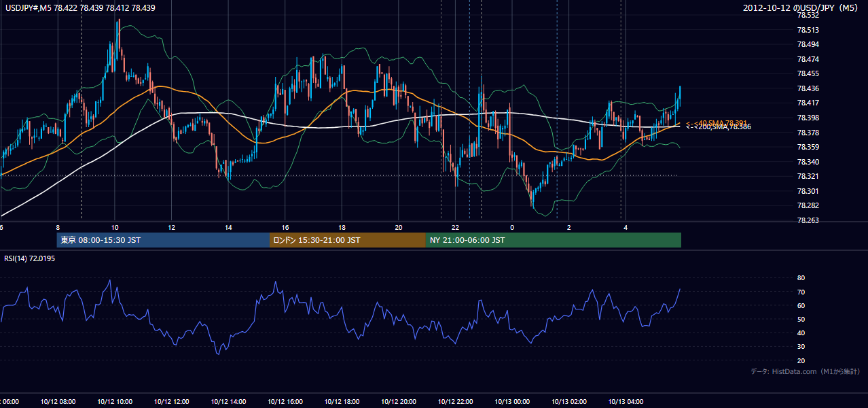Click the 10/12 16:00 time label
This screenshot has width=868, height=408.
tap(285, 402)
